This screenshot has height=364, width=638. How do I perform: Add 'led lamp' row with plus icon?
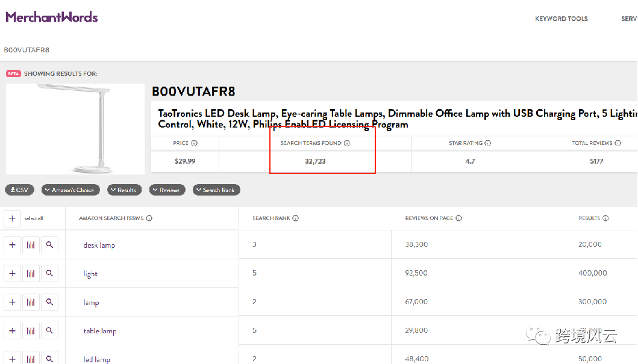tap(12, 359)
